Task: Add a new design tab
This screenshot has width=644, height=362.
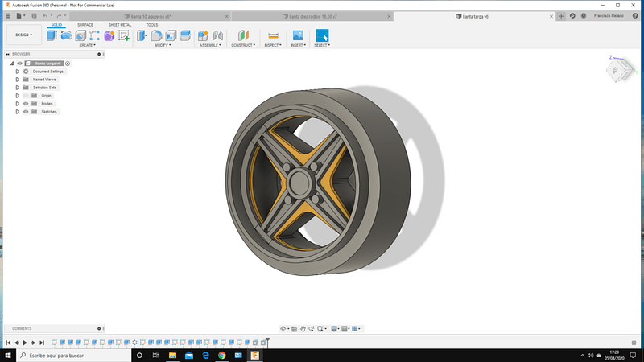Action: [x=561, y=16]
